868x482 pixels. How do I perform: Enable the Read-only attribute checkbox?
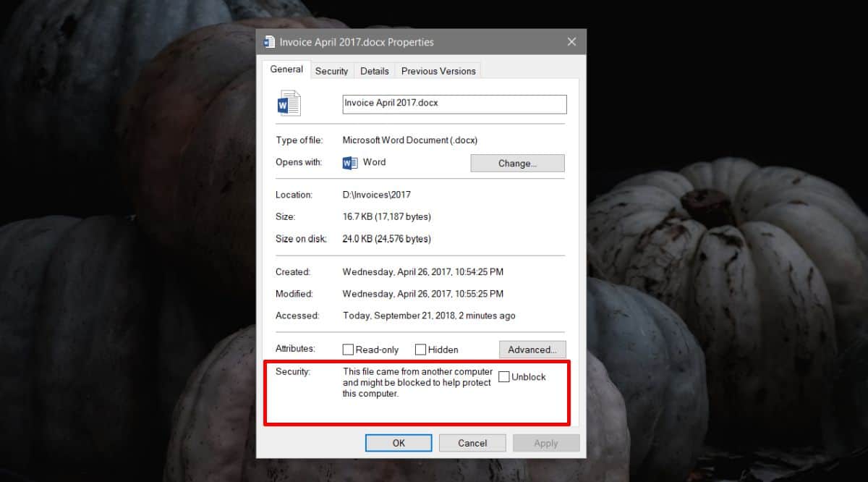(348, 350)
